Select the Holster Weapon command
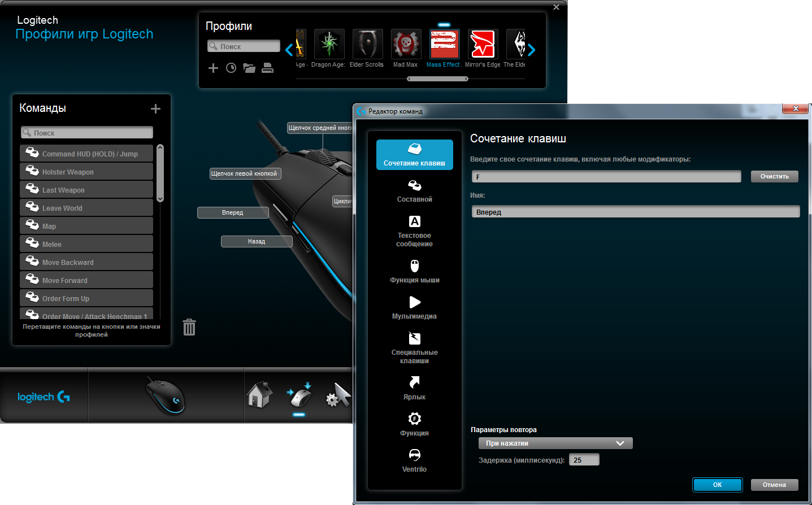 click(86, 172)
